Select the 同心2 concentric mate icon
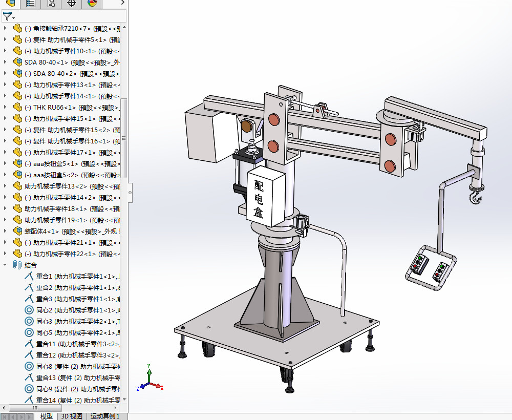 (29, 310)
